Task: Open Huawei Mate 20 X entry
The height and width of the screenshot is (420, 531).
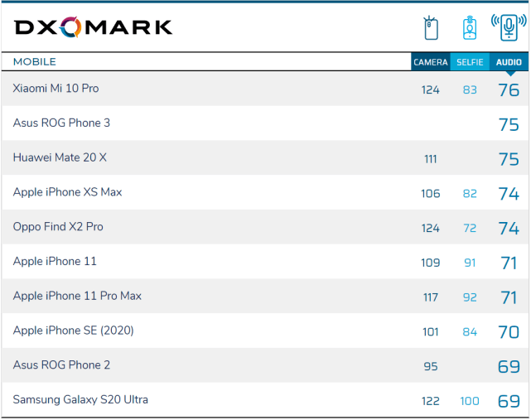Action: [60, 157]
